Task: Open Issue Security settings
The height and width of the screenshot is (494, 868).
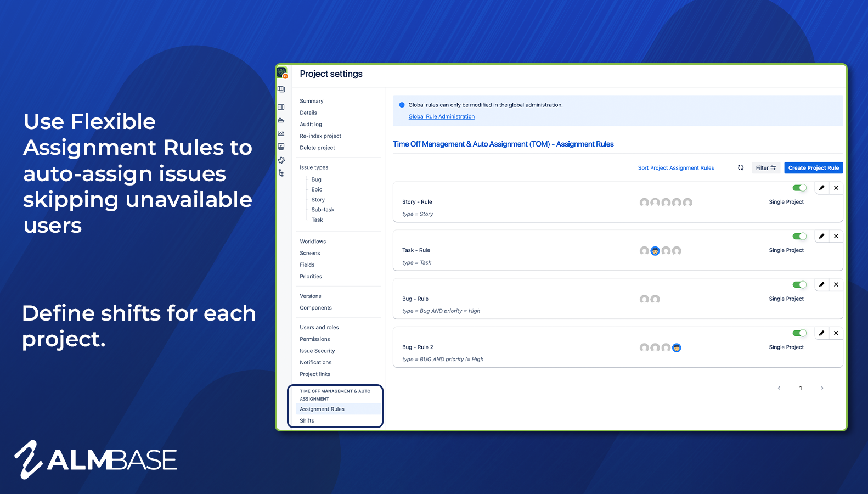Action: [x=317, y=351]
